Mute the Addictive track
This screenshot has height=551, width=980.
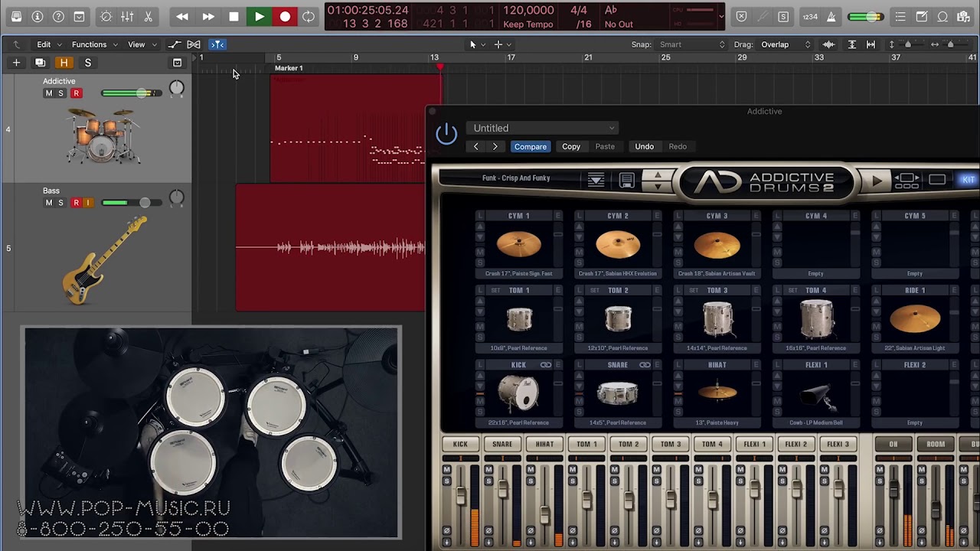point(49,93)
